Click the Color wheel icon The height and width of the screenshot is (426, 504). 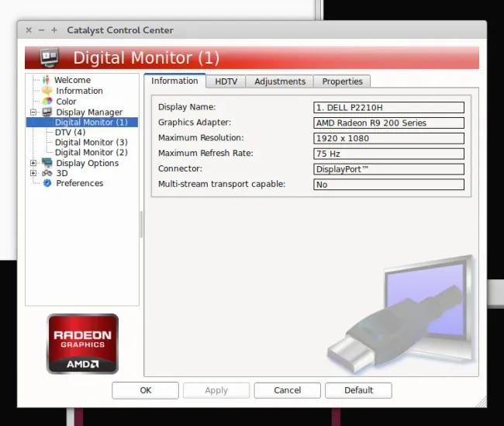(x=47, y=102)
